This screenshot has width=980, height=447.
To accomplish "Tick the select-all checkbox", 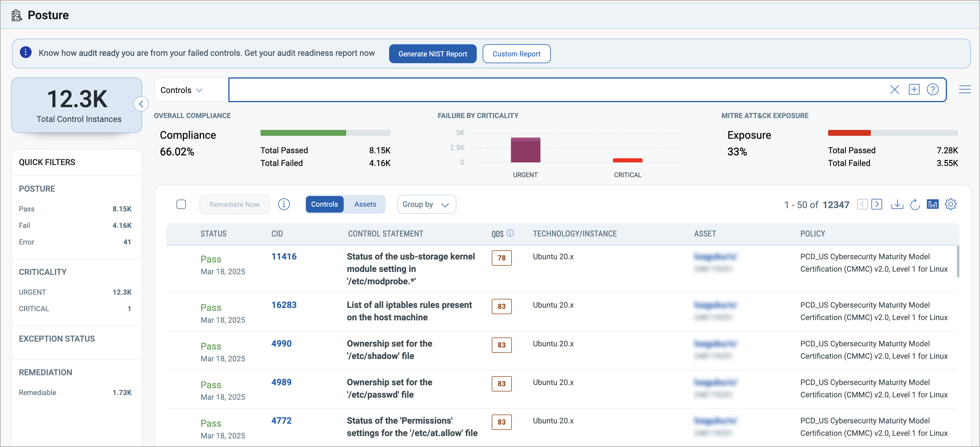I will 181,205.
